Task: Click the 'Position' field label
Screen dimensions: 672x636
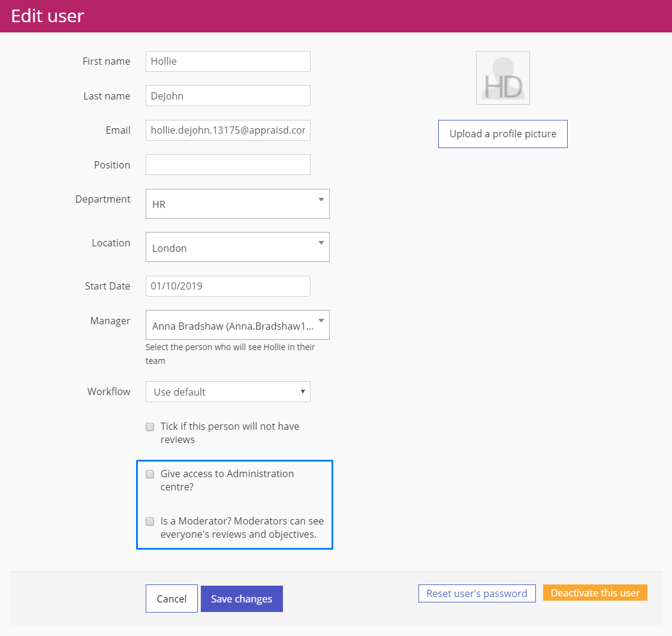Action: point(112,165)
